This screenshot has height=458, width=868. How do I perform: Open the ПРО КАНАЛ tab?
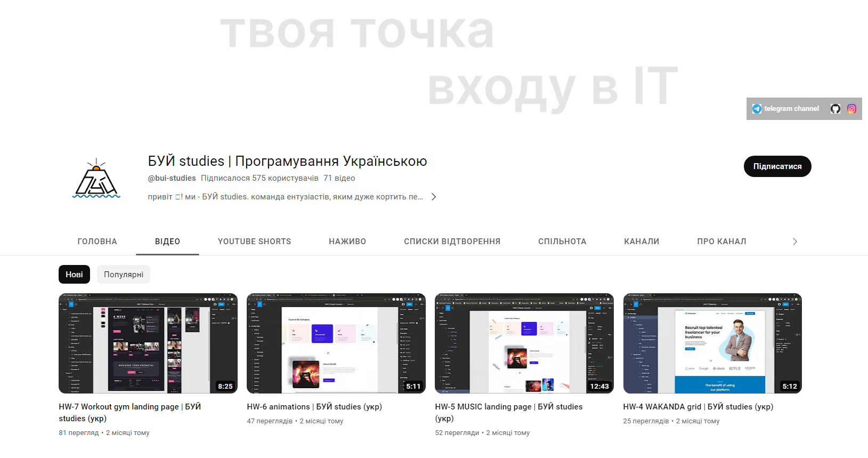[x=721, y=242]
